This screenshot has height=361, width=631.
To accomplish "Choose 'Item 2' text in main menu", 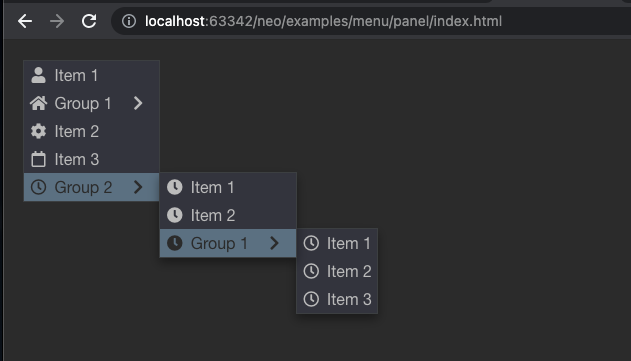I will 76,132.
